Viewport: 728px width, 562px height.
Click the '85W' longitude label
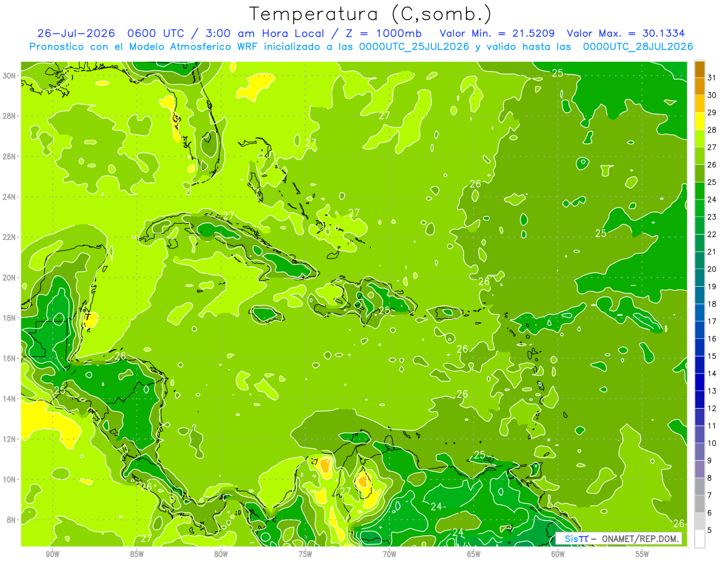coord(136,554)
